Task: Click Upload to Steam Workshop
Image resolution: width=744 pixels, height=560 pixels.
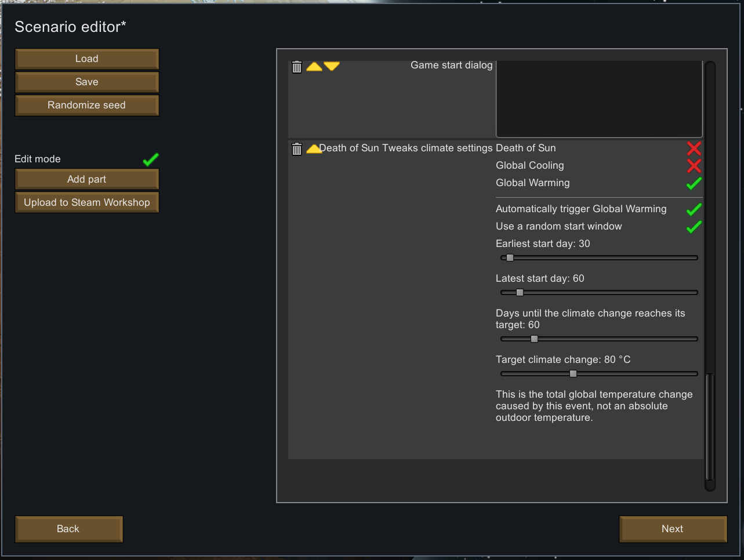Action: click(x=87, y=202)
